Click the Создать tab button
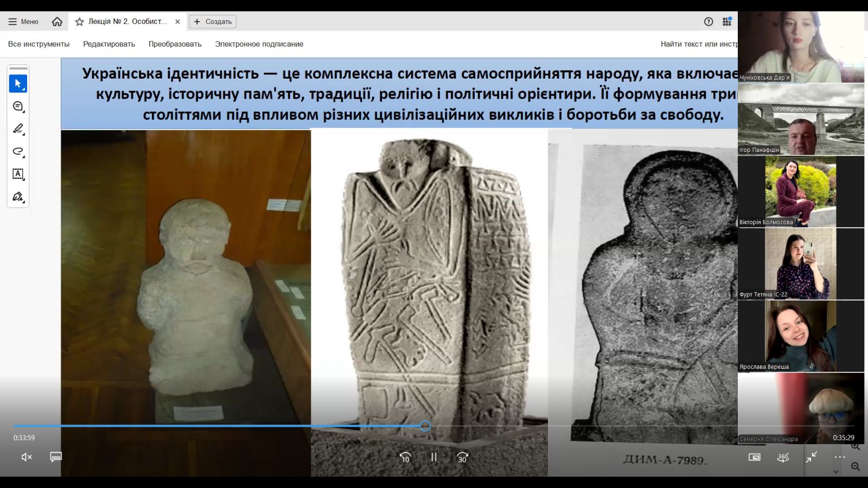Image resolution: width=868 pixels, height=488 pixels. point(212,22)
